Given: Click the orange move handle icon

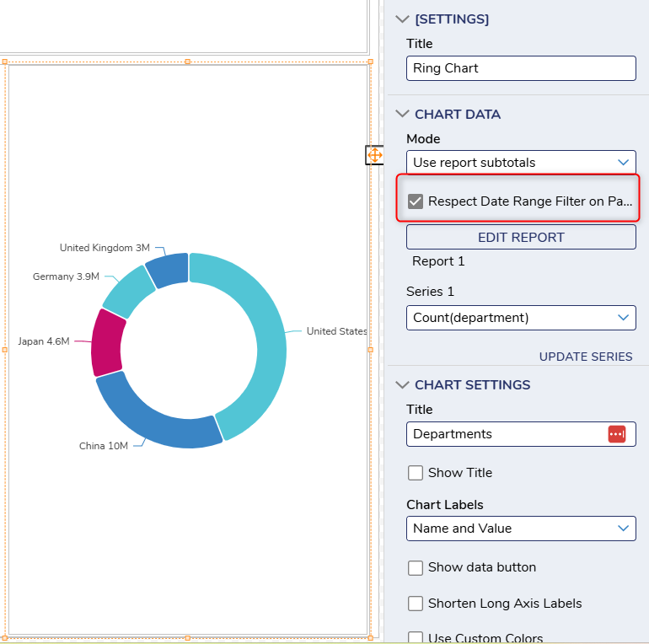Looking at the screenshot, I should [x=374, y=155].
